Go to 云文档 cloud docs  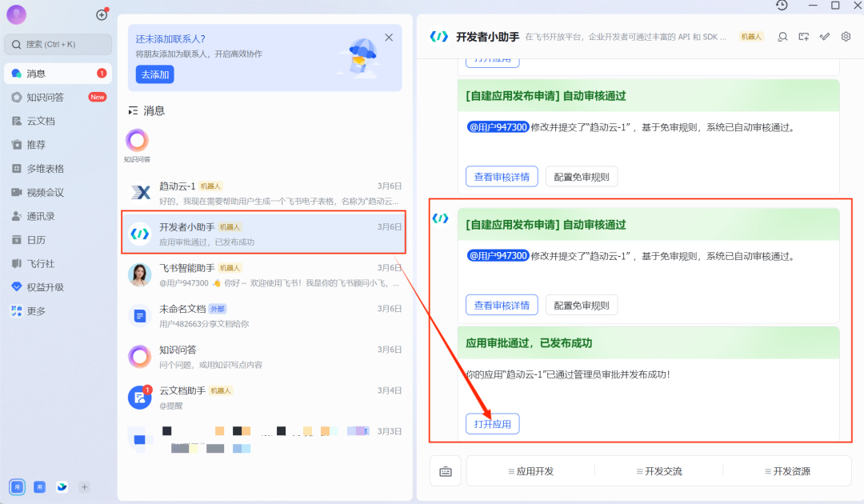(58, 121)
